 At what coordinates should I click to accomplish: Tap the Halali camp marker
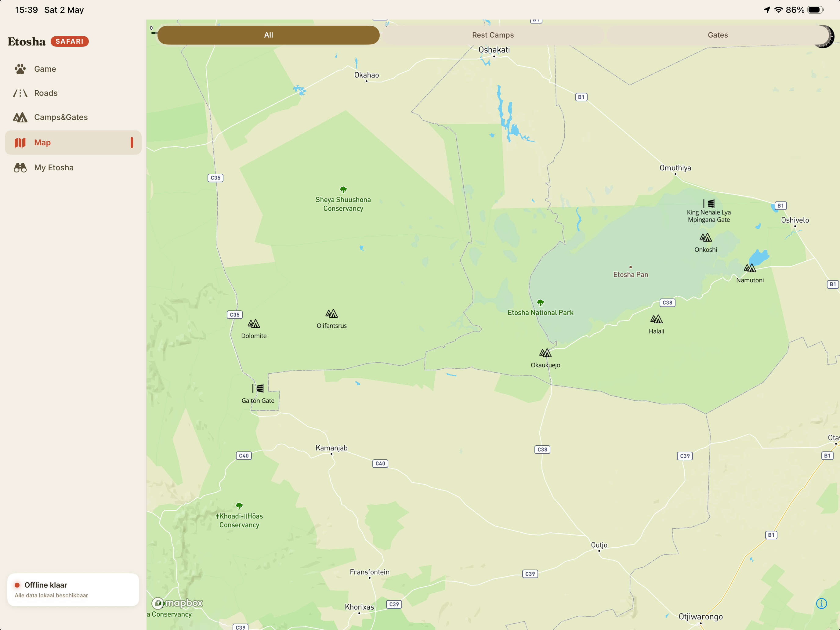click(x=656, y=319)
